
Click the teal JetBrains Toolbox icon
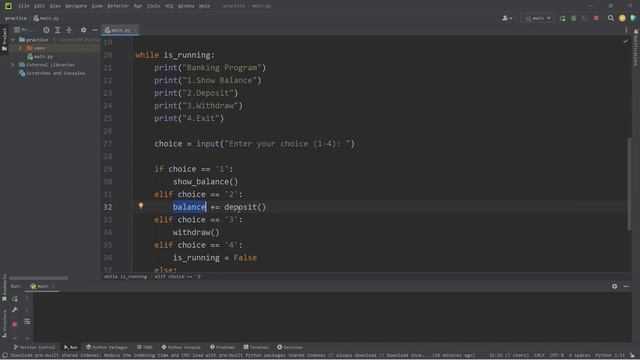(633, 18)
